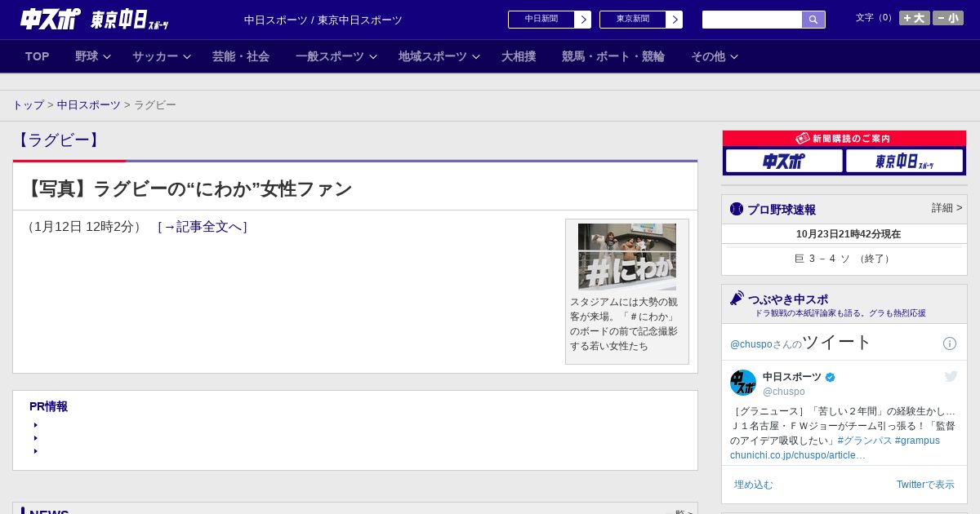This screenshot has height=514, width=980.
Task: Open 詳細 link for baseball scores
Action: coord(947,208)
